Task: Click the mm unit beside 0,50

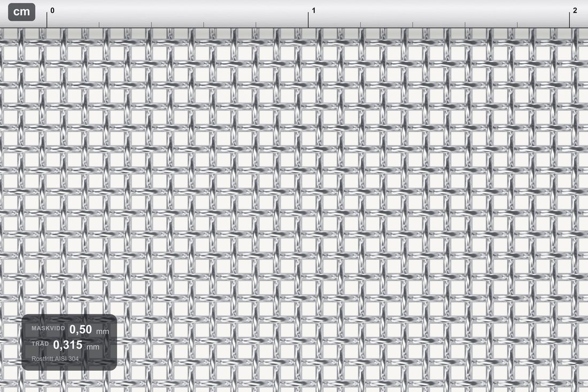Action: coord(103,331)
